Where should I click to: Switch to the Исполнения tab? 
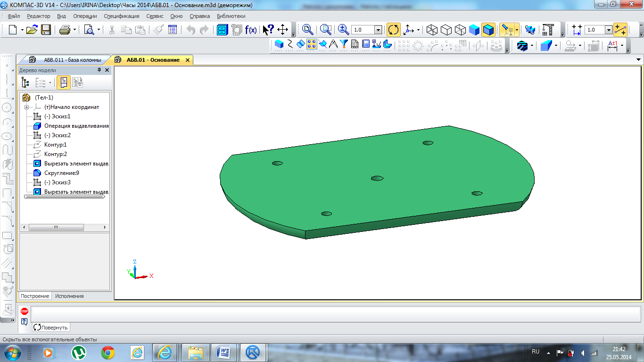[69, 296]
